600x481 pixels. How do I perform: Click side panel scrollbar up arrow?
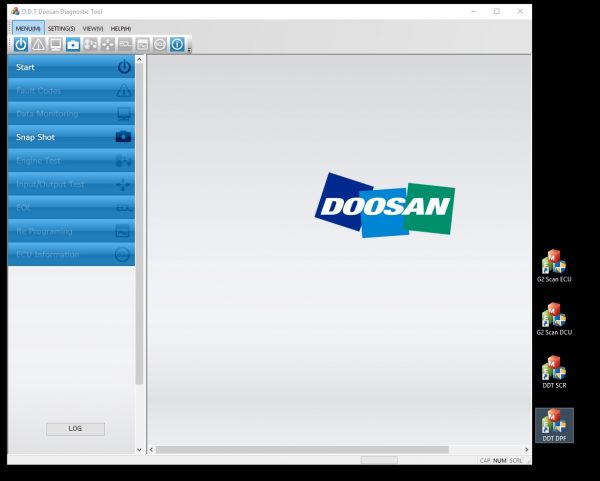(139, 59)
